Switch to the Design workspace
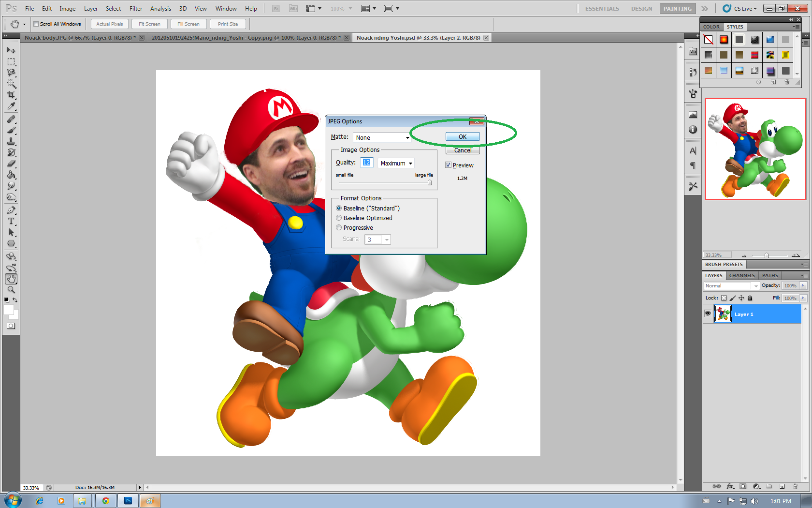 point(641,8)
